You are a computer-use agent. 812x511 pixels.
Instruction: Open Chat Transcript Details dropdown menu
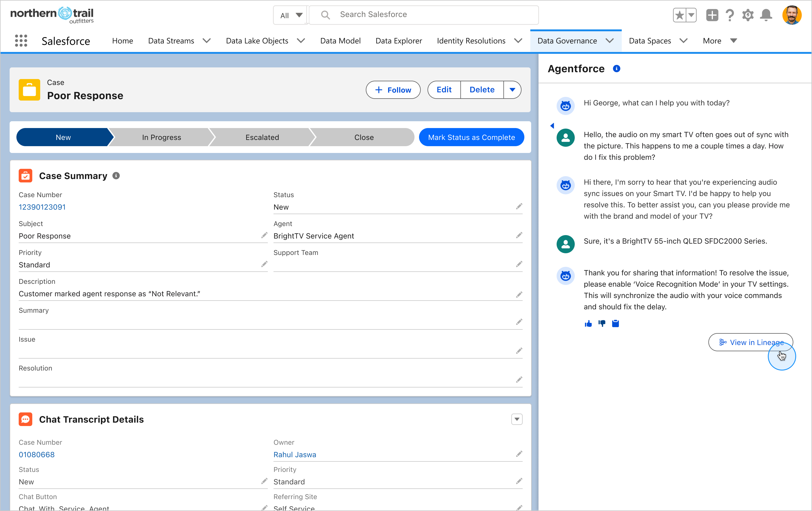(517, 419)
